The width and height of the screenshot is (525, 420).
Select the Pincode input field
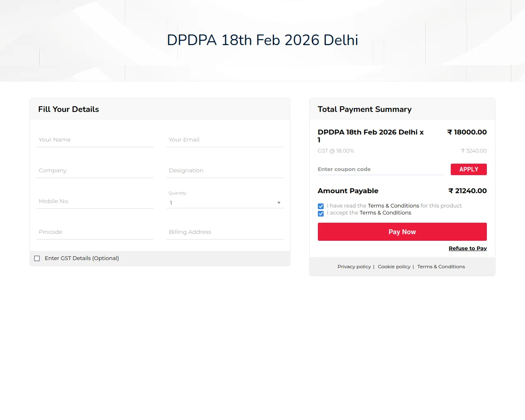tap(95, 232)
